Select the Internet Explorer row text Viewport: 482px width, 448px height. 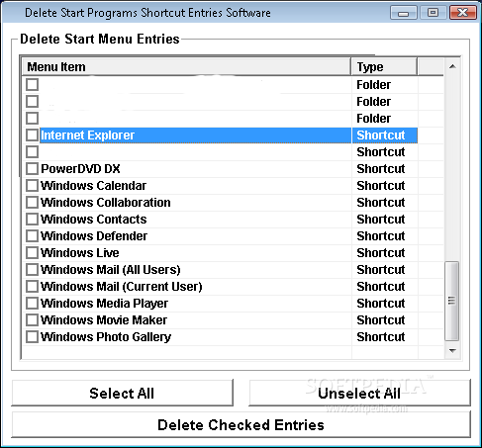pos(87,135)
